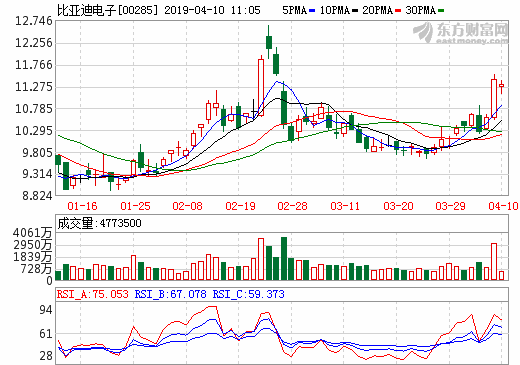Click the 5PMA legend label
This screenshot has height=365, width=520.
294,11
